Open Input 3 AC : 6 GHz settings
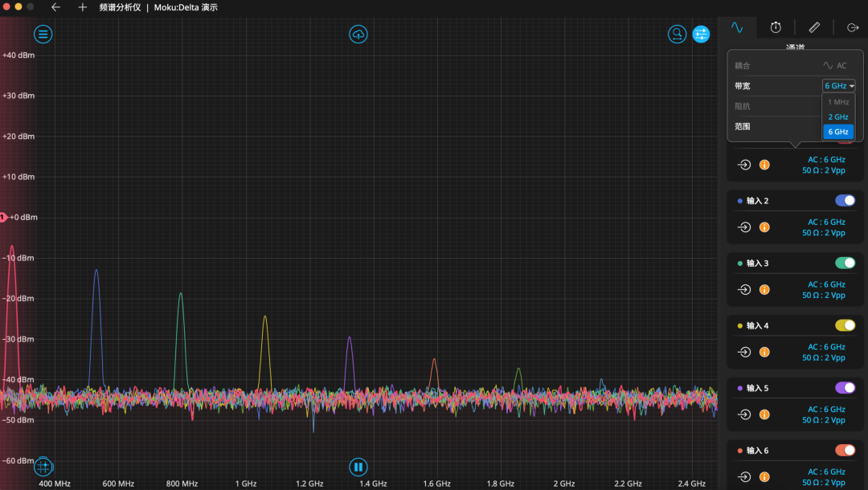The image size is (868, 490). [x=824, y=290]
